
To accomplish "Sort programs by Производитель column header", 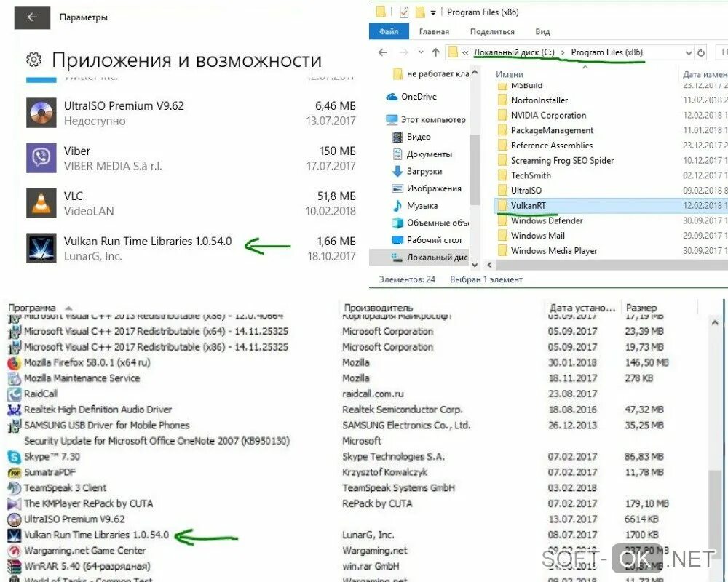I will (x=379, y=308).
